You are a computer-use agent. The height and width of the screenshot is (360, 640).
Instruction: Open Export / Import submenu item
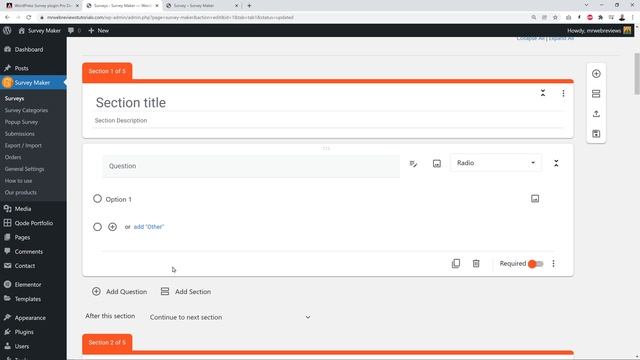point(23,145)
